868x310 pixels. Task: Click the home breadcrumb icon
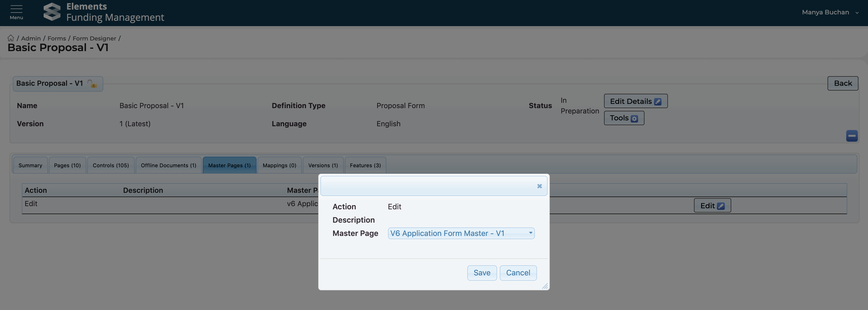pos(11,38)
